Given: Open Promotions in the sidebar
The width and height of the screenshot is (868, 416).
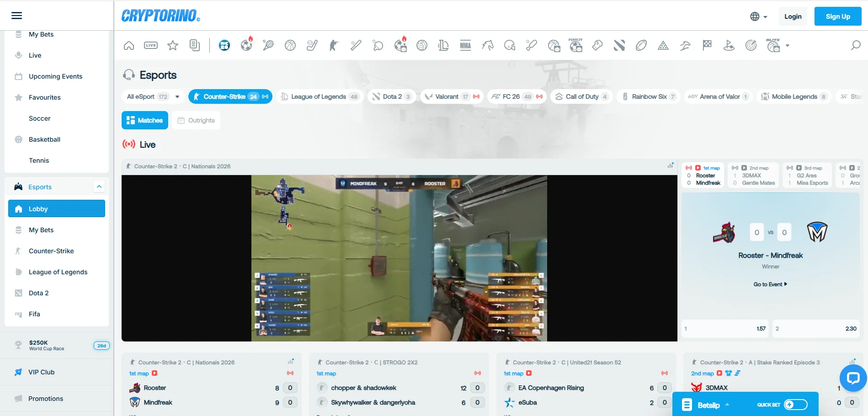Looking at the screenshot, I should tap(57, 399).
